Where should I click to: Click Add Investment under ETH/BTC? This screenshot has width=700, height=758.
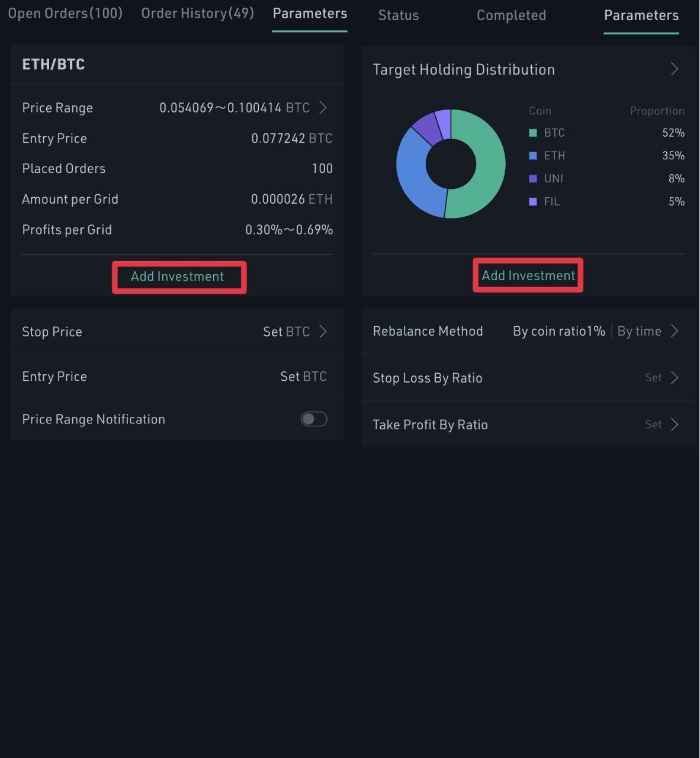click(178, 277)
